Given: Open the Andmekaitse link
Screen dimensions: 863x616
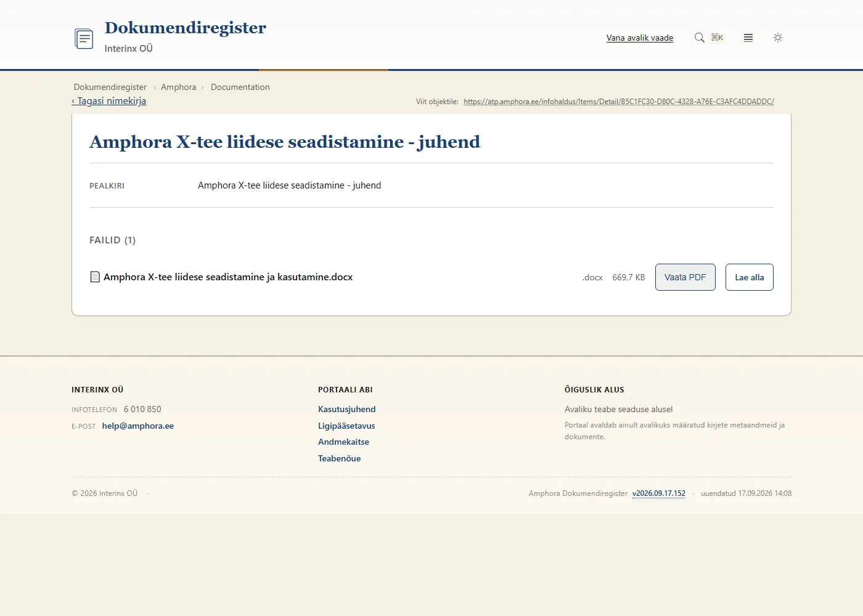Looking at the screenshot, I should point(344,442).
